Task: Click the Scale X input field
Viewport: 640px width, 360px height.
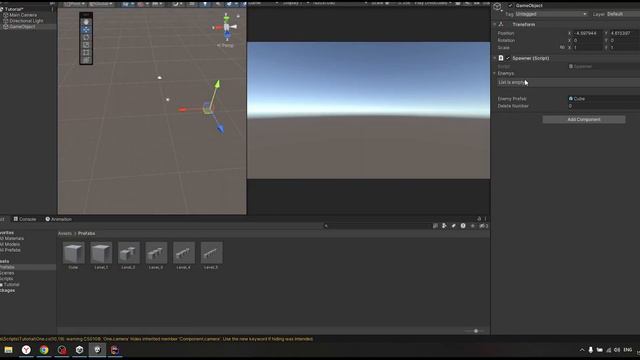Action: point(587,48)
